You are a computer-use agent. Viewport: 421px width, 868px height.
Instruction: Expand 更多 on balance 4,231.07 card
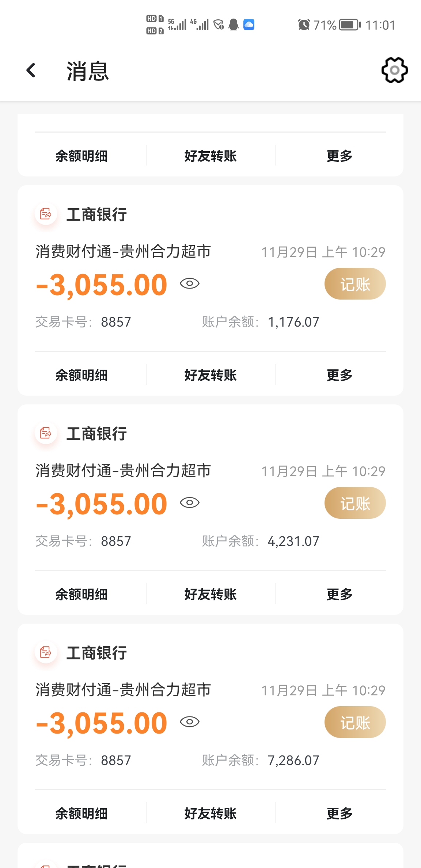click(x=340, y=594)
